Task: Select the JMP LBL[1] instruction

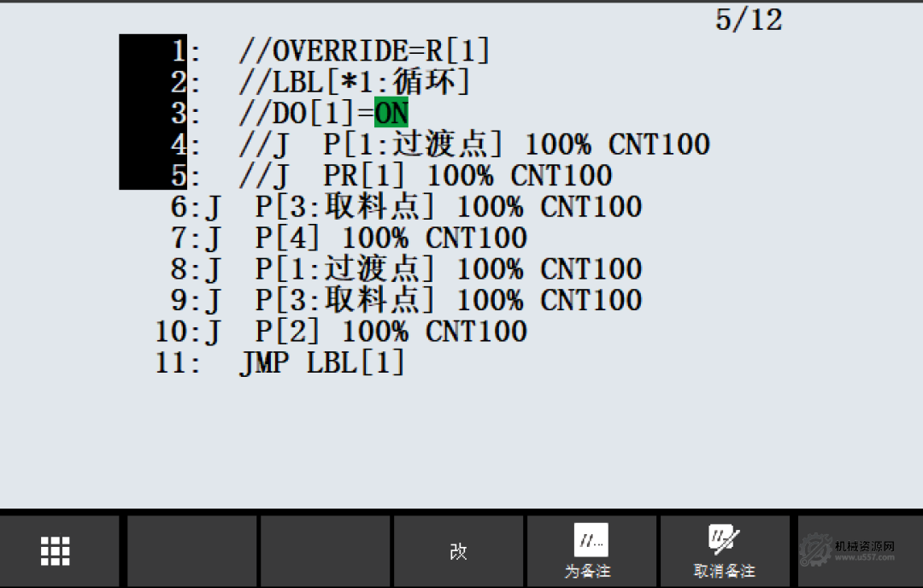Action: 321,362
